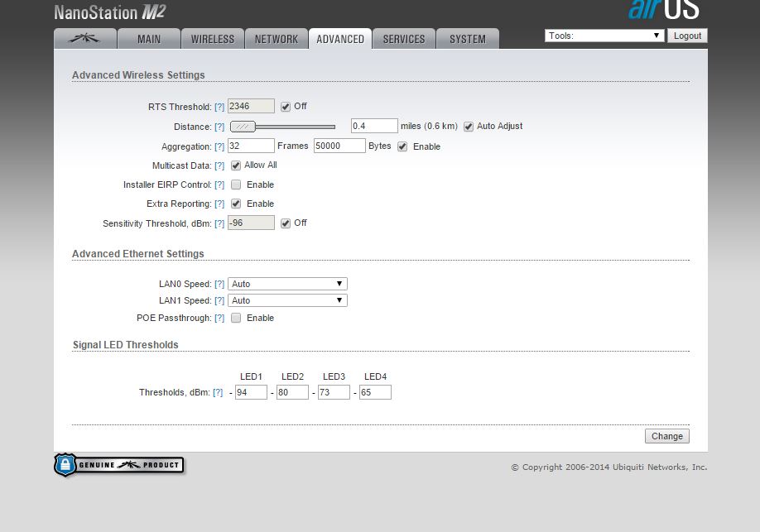This screenshot has height=532, width=760.
Task: Open the LAN1 Speed dropdown
Action: [287, 300]
